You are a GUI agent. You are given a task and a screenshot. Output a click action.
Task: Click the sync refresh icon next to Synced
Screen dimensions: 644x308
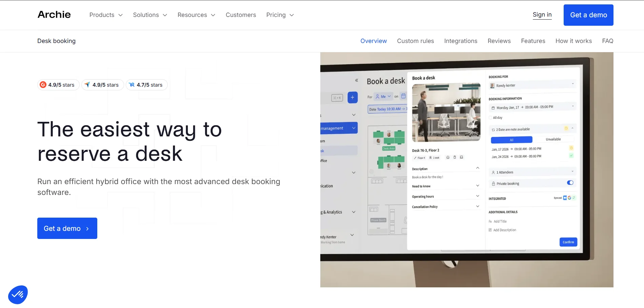tap(574, 198)
